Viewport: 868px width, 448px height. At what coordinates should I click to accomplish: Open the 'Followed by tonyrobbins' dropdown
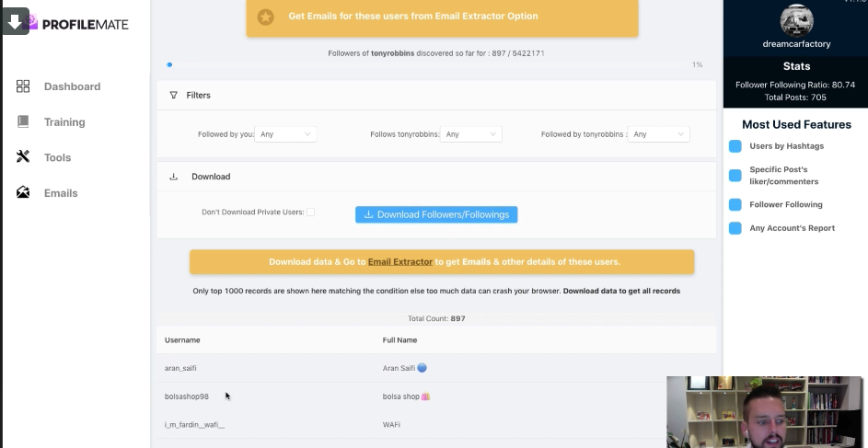pyautogui.click(x=659, y=133)
